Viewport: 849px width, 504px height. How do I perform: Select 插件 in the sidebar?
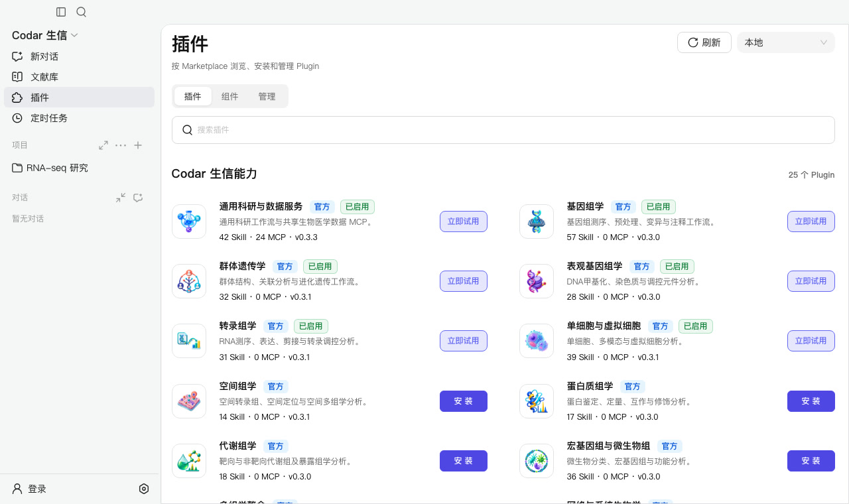tap(80, 97)
